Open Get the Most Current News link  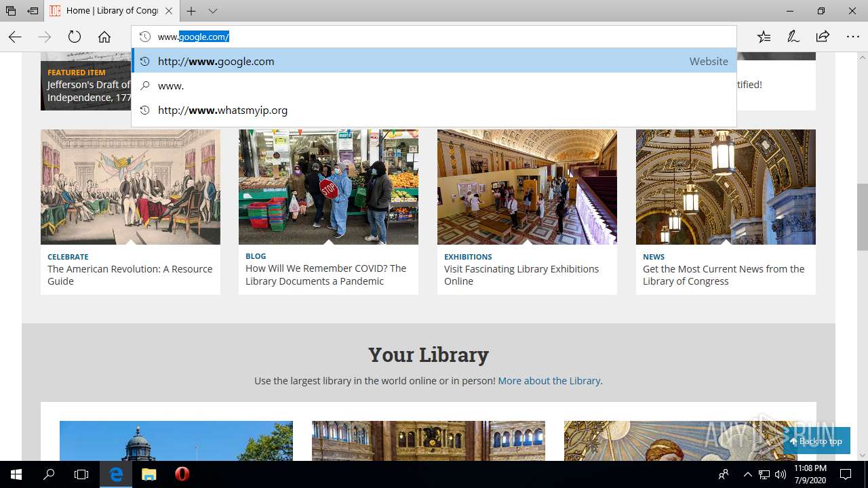coord(724,275)
